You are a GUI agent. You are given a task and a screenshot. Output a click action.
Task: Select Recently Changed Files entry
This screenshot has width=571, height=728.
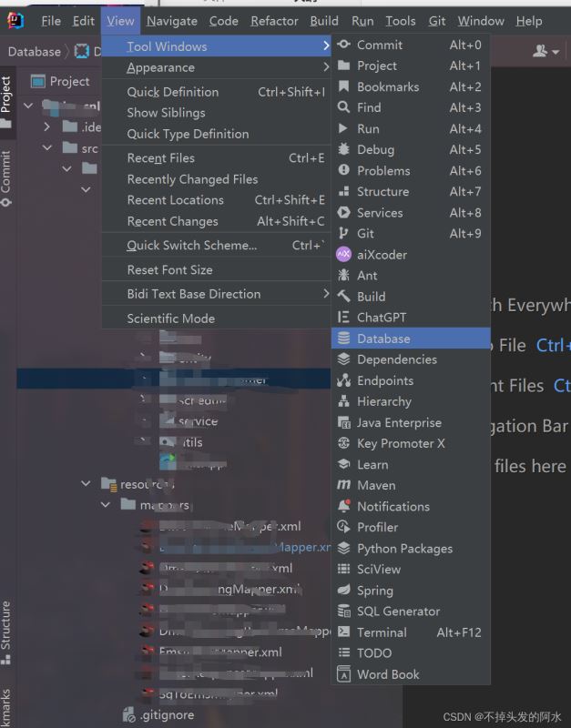coord(216,179)
